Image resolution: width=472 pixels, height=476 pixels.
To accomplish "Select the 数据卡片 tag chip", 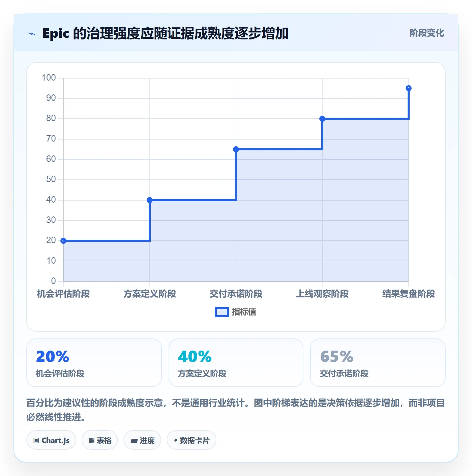I will (191, 440).
